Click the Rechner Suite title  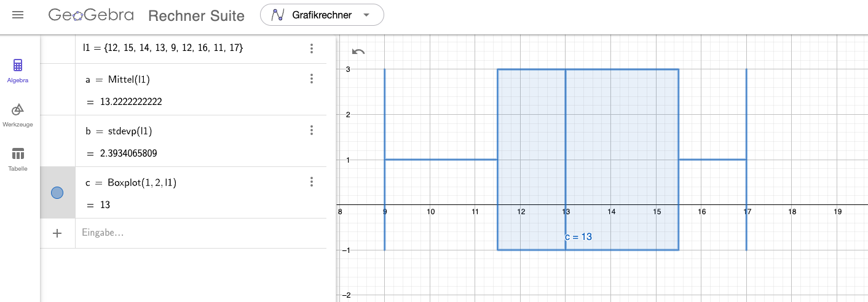(x=197, y=16)
